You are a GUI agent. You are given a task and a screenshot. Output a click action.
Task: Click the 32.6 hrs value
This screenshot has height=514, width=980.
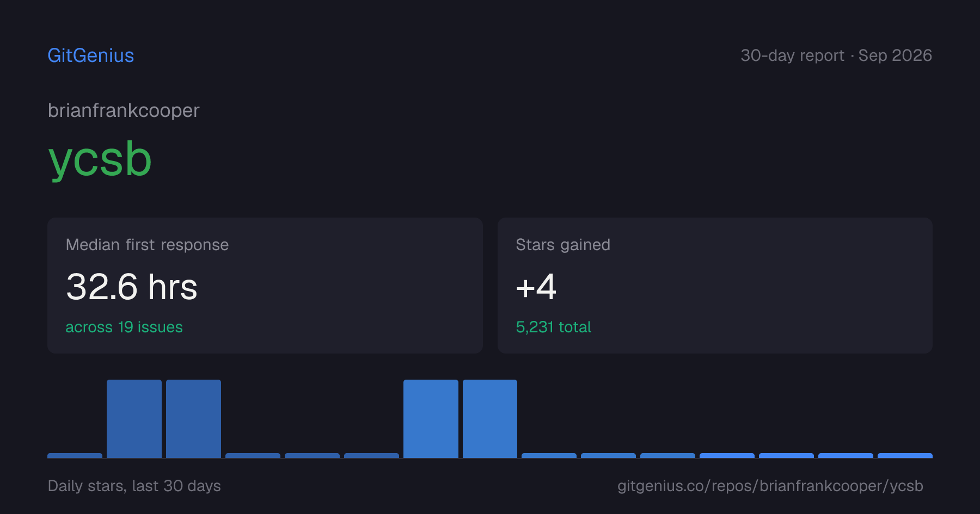click(132, 287)
